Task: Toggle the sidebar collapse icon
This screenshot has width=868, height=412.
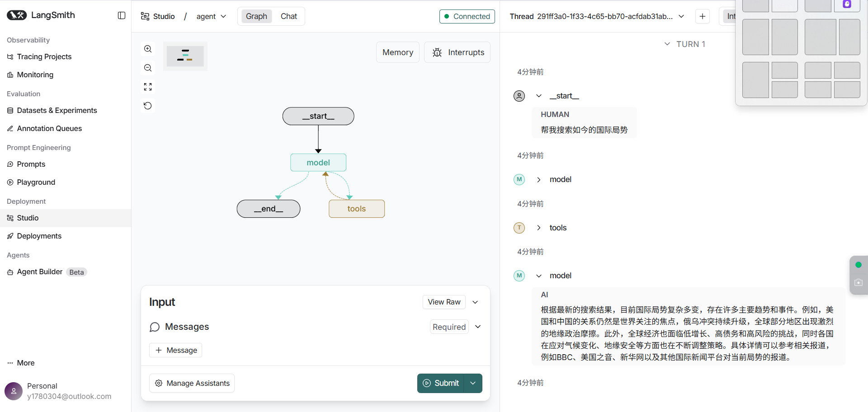Action: [122, 15]
